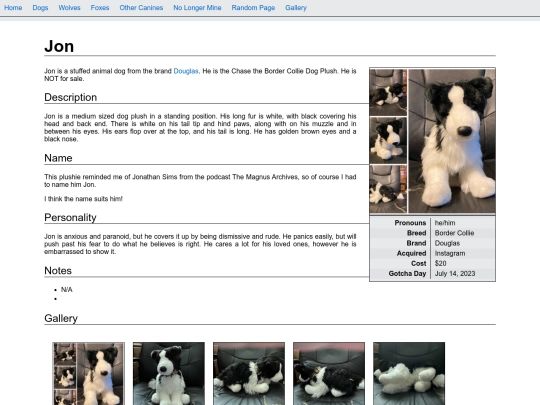540x405 pixels.
Task: Navigate to Foxes
Action: click(x=100, y=8)
